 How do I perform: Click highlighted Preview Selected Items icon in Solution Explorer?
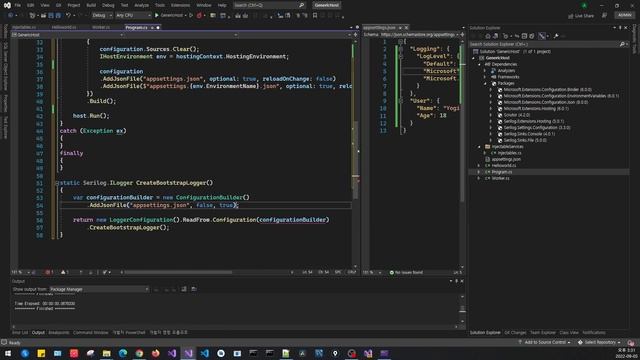pyautogui.click(x=542, y=36)
